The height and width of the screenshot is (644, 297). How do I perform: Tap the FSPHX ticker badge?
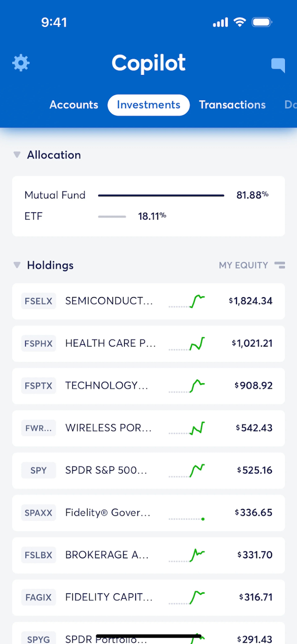[39, 343]
